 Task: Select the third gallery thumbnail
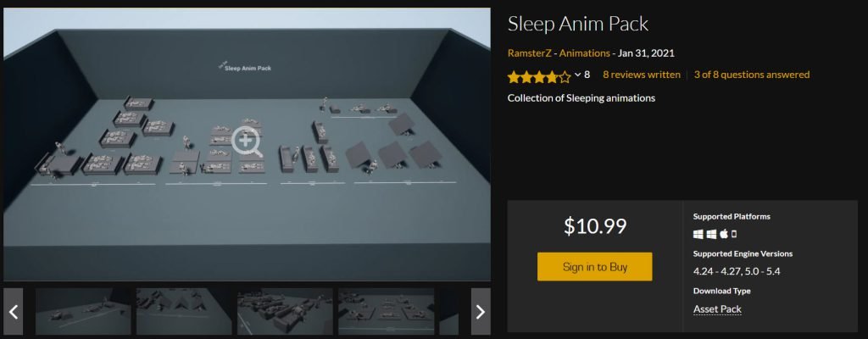click(285, 311)
